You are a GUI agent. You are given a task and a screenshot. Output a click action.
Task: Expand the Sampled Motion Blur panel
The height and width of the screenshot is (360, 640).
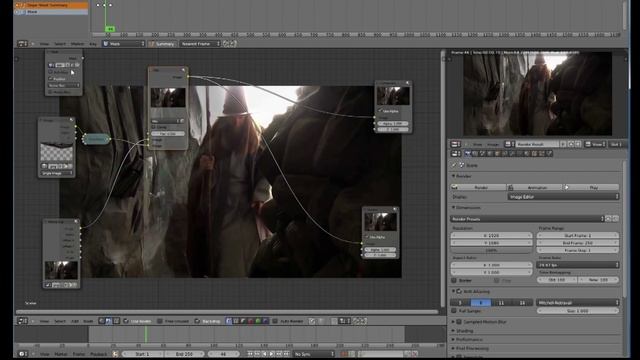point(453,322)
